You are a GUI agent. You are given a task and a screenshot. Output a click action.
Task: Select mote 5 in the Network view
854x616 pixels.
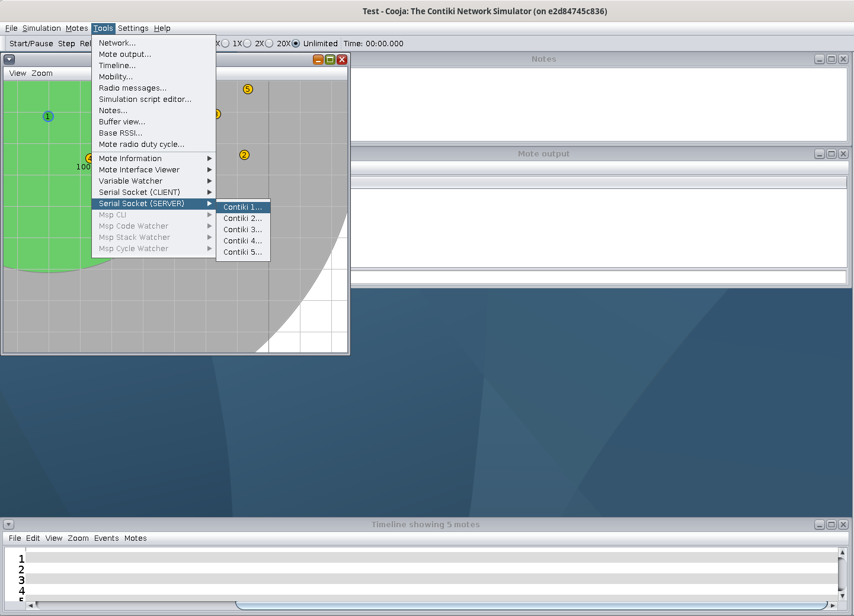(248, 89)
